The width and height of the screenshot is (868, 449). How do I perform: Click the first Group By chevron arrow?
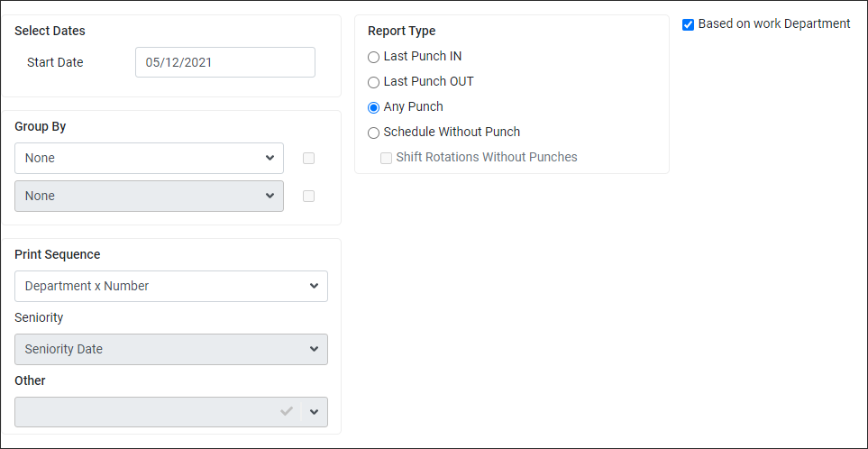click(x=270, y=159)
